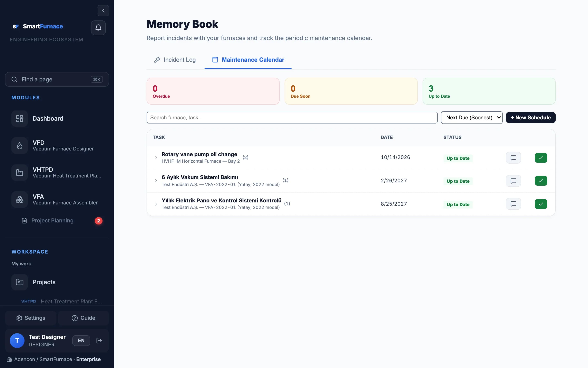Click the date 8/25/2027
588x368 pixels.
pyautogui.click(x=394, y=204)
